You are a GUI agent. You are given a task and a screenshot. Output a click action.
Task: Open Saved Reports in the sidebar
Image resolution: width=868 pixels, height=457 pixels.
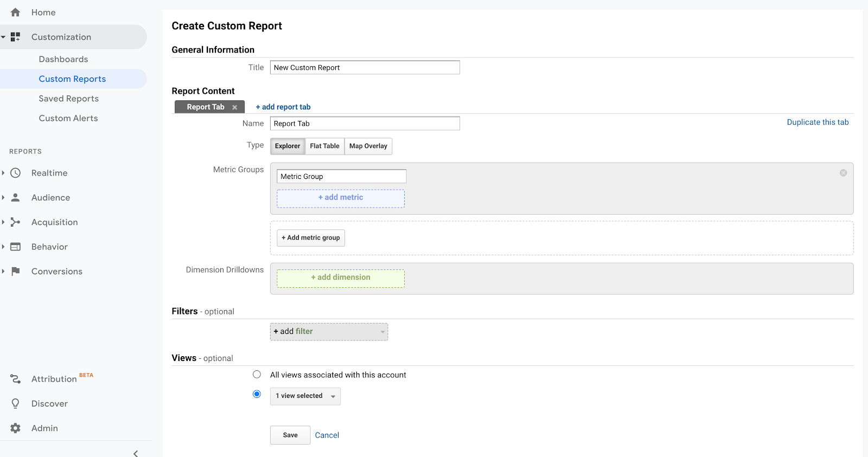point(69,99)
